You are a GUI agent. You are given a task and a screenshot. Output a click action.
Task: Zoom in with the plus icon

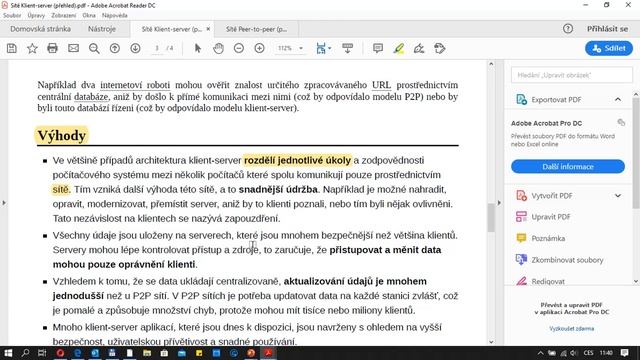pyautogui.click(x=260, y=48)
